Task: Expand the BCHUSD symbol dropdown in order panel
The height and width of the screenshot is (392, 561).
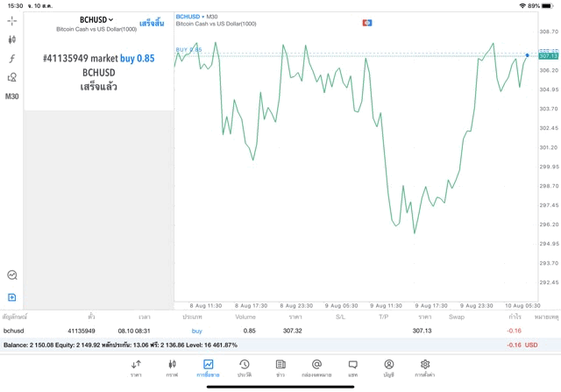Action: pos(97,19)
